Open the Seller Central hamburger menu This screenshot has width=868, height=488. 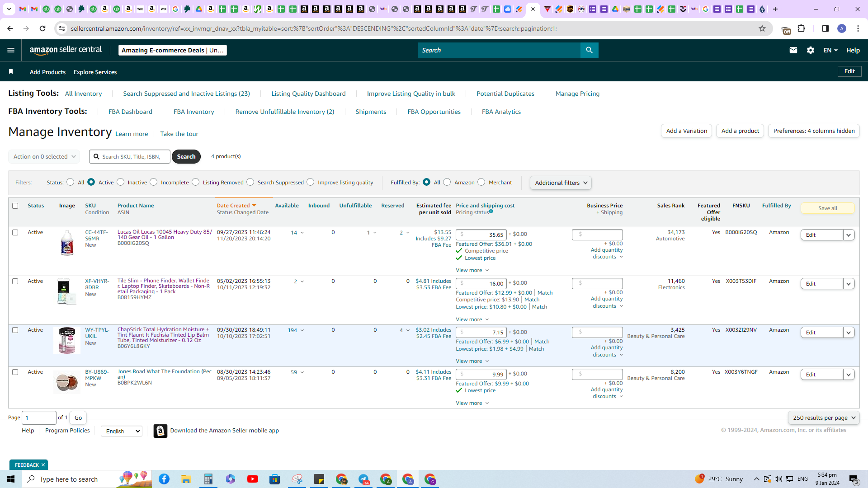[11, 50]
